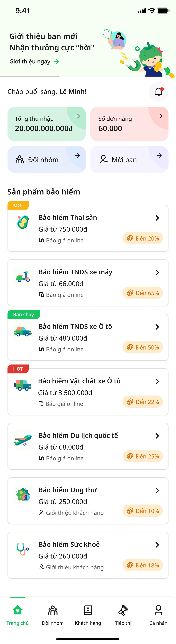Tap the stethoscope health insurance icon

[23, 549]
